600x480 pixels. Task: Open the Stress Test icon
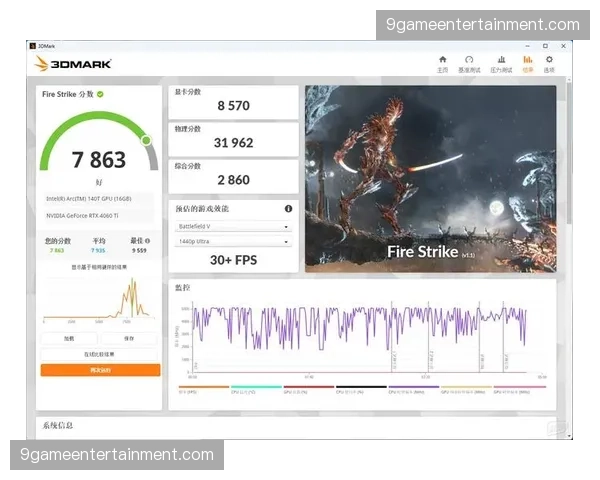click(500, 62)
